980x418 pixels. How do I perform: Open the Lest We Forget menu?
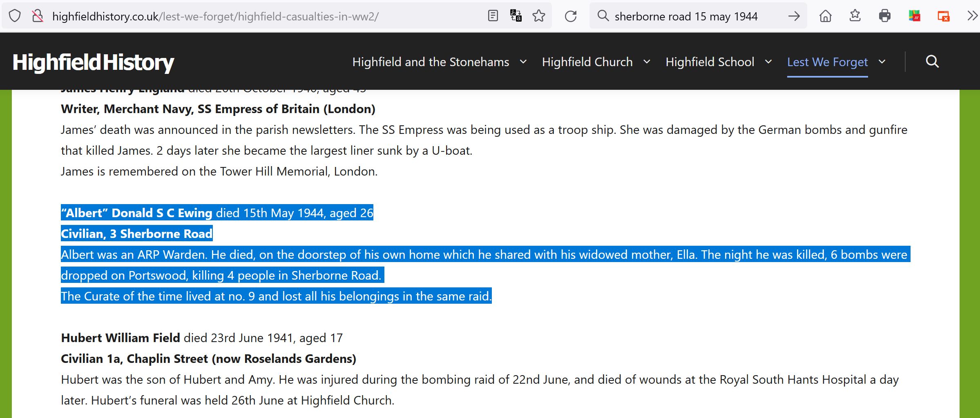pyautogui.click(x=827, y=62)
